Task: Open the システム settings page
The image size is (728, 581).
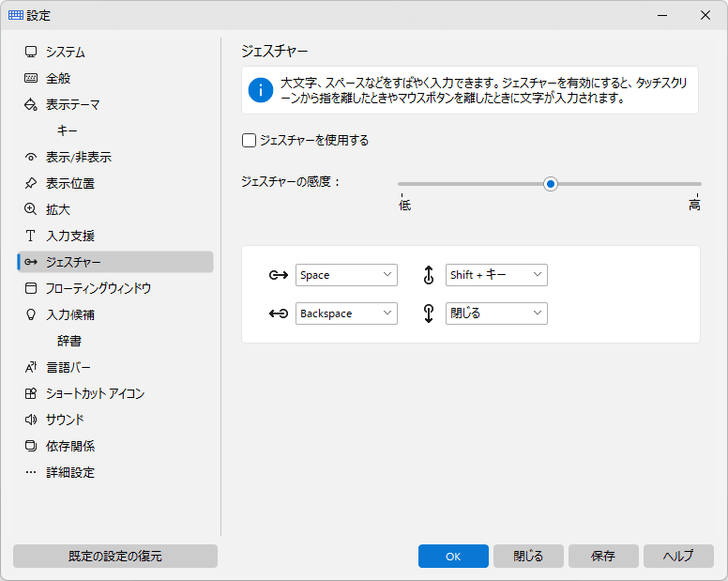Action: [115, 52]
